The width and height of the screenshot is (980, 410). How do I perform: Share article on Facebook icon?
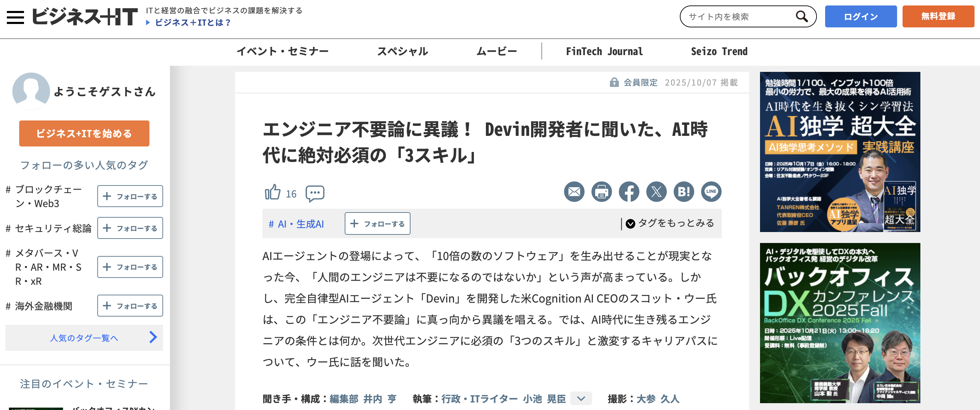(x=628, y=192)
